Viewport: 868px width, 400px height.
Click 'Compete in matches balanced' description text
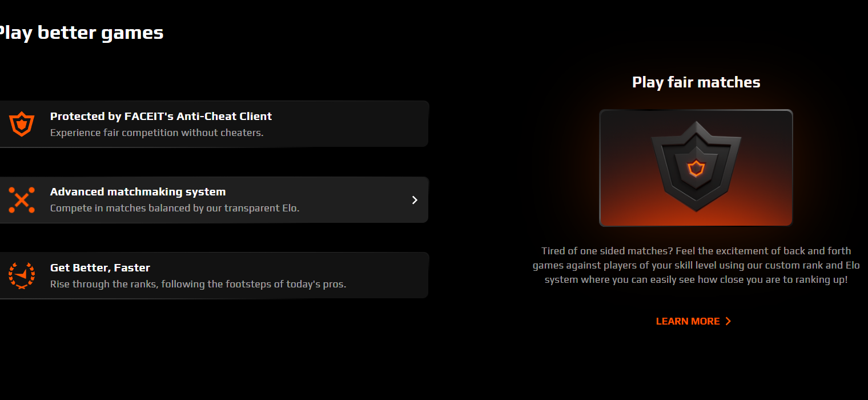[x=175, y=208]
